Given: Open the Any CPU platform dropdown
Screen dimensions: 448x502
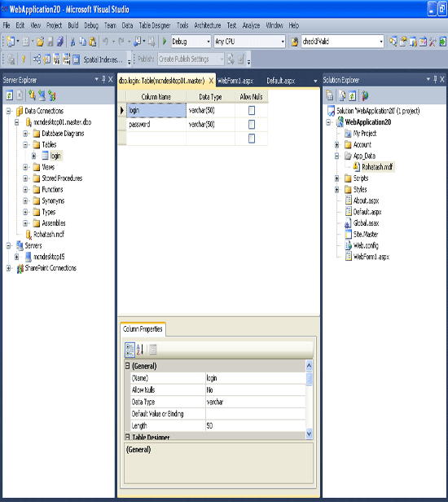Looking at the screenshot, I should tap(283, 42).
